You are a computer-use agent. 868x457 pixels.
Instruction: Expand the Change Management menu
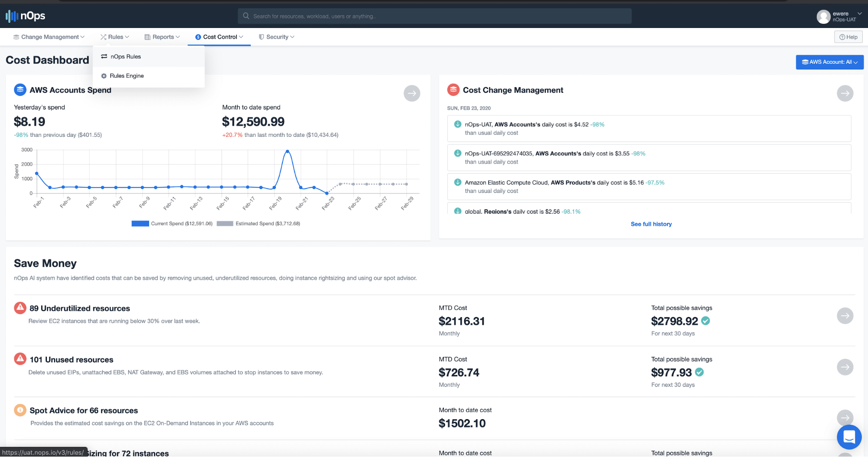point(49,37)
